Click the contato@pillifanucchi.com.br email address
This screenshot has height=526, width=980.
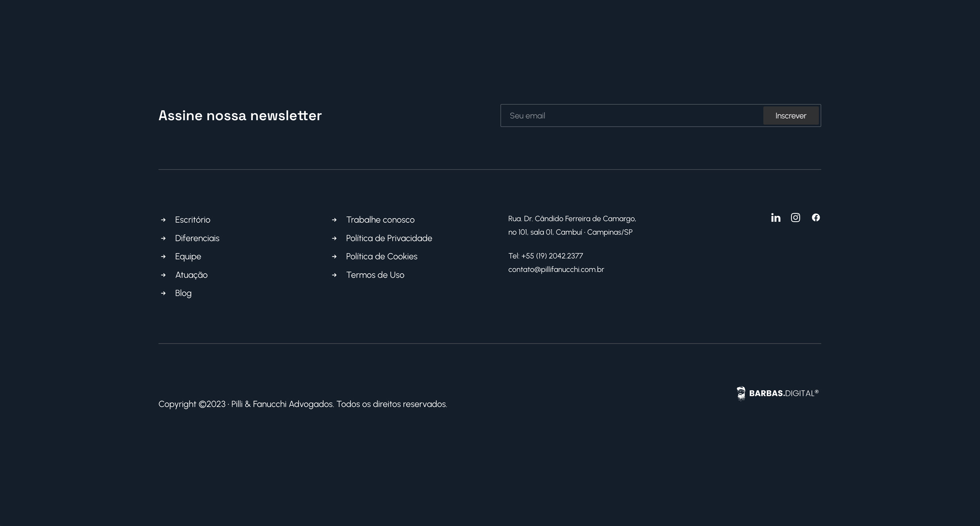pyautogui.click(x=556, y=269)
